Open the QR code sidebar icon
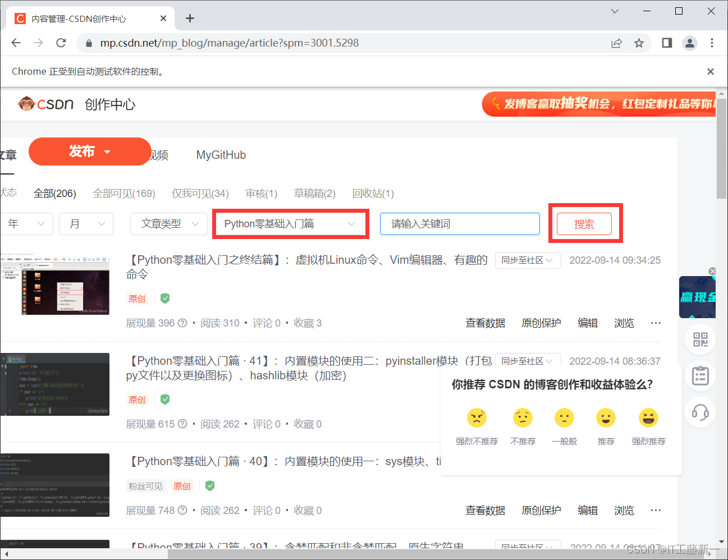 tap(700, 339)
